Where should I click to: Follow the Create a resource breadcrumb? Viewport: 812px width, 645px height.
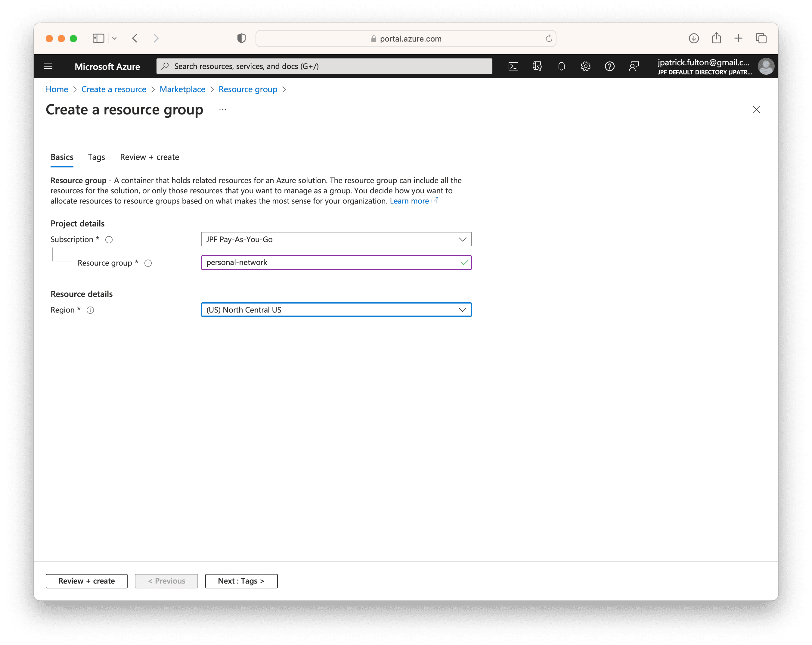tap(114, 89)
